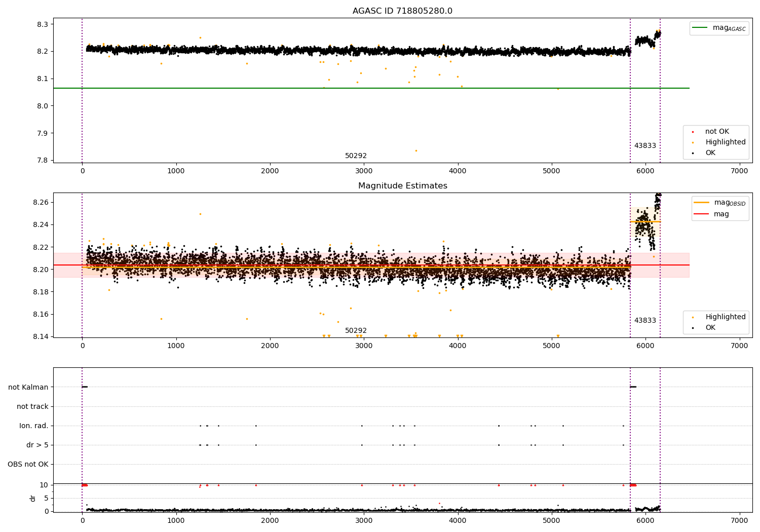Click the "dr > 5" row label

37,445
